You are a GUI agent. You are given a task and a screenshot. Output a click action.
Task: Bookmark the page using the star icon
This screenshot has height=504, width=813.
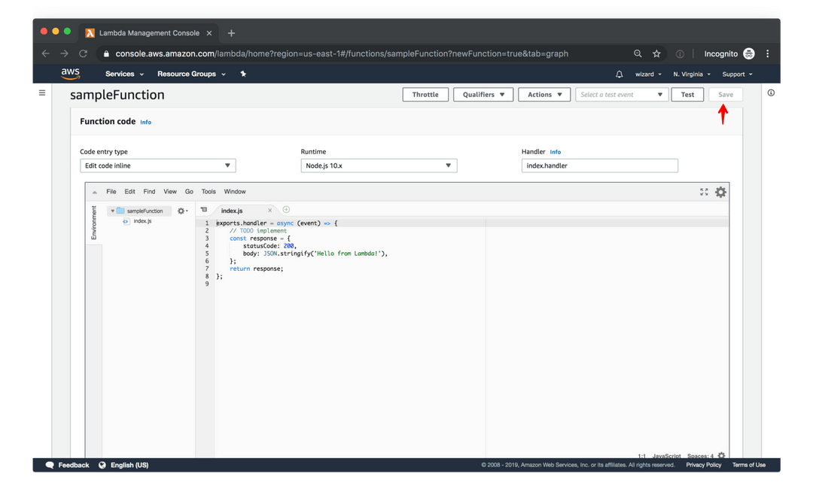(x=656, y=53)
